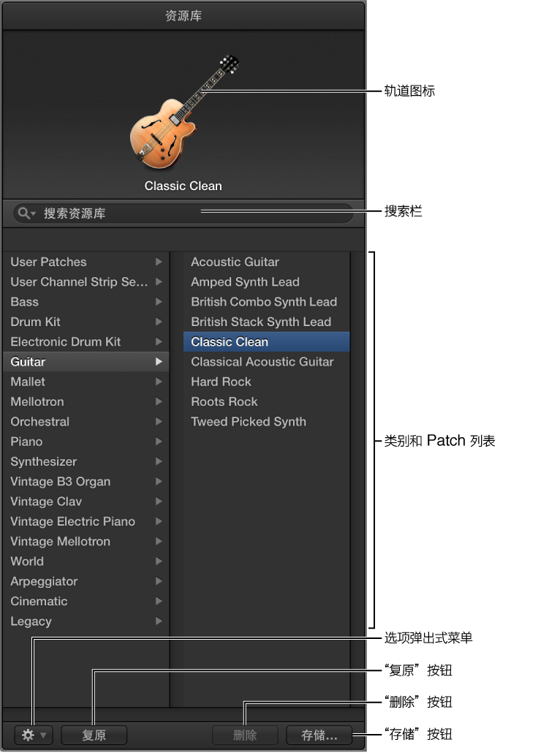560x753 pixels.
Task: Click the 删除 (Delete) button
Action: coord(246,735)
